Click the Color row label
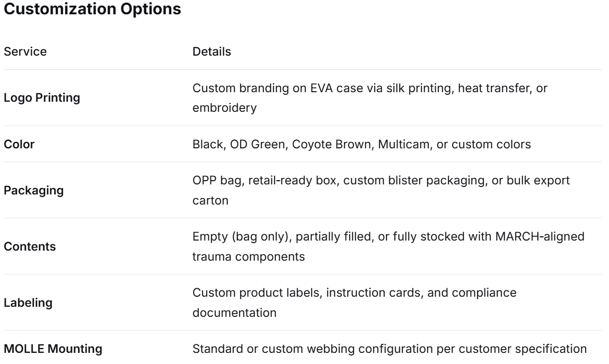609x364 pixels. [x=19, y=144]
